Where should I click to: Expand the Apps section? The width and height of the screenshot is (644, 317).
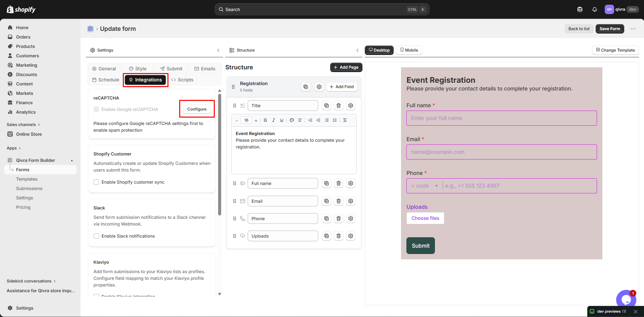click(x=14, y=148)
